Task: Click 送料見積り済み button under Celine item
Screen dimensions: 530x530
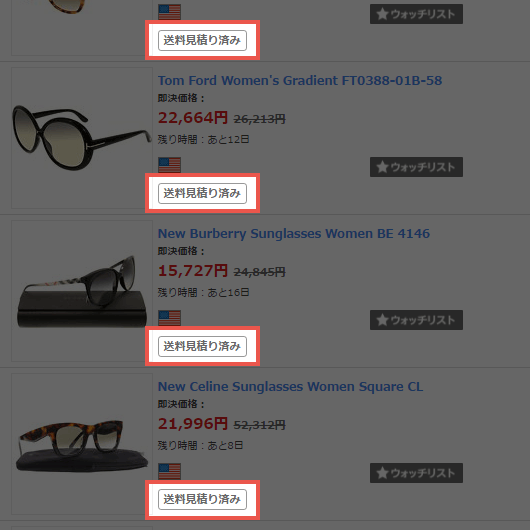Action: click(x=202, y=499)
